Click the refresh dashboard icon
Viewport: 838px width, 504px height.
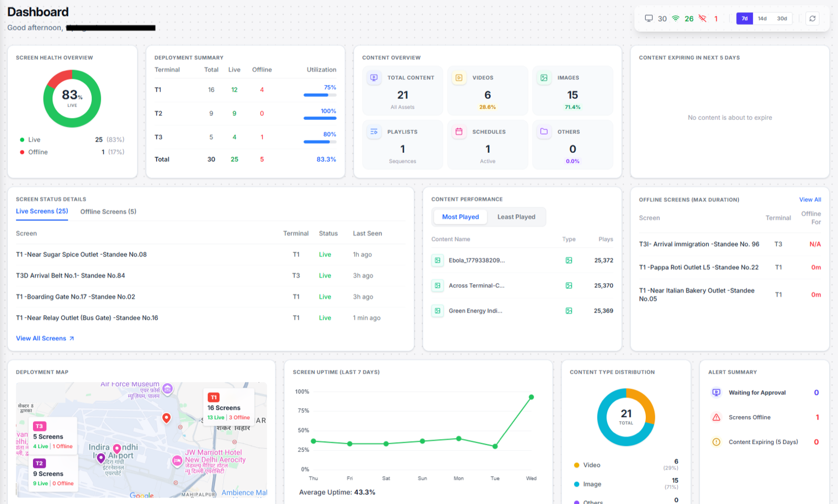812,18
